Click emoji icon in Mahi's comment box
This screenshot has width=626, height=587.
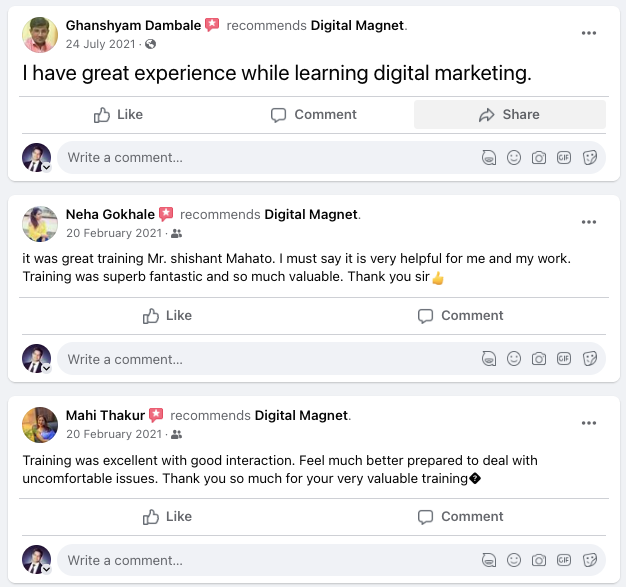tap(514, 560)
